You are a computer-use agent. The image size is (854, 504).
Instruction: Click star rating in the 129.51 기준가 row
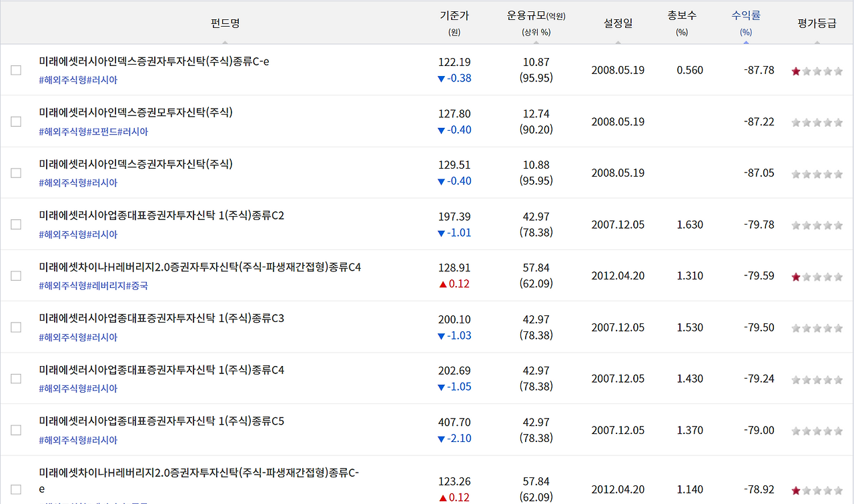[817, 174]
